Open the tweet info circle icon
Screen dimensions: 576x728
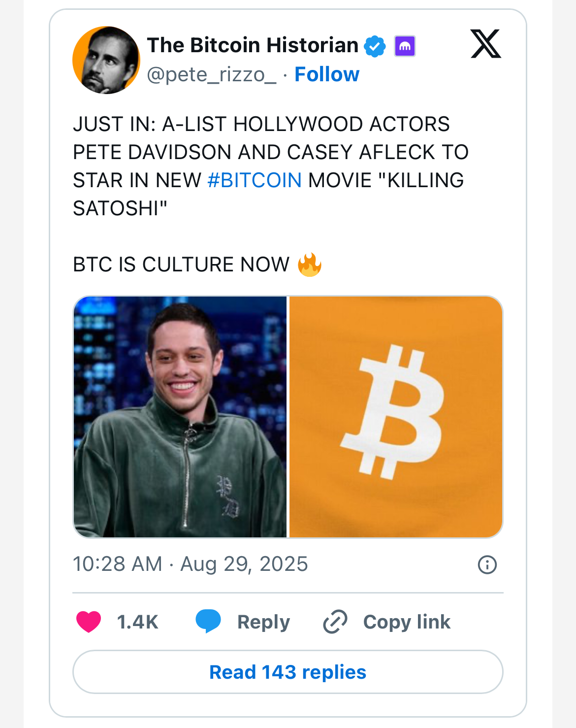tap(487, 564)
